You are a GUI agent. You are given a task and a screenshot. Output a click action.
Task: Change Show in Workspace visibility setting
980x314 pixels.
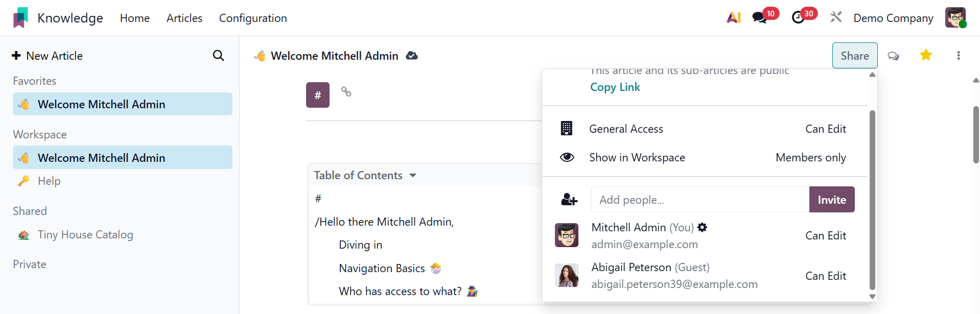810,158
